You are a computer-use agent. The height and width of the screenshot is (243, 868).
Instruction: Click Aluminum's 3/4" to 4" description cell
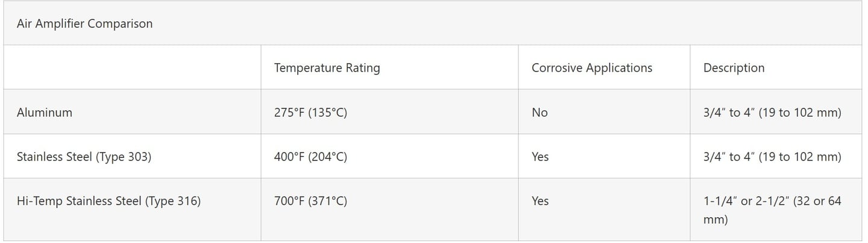point(772,112)
